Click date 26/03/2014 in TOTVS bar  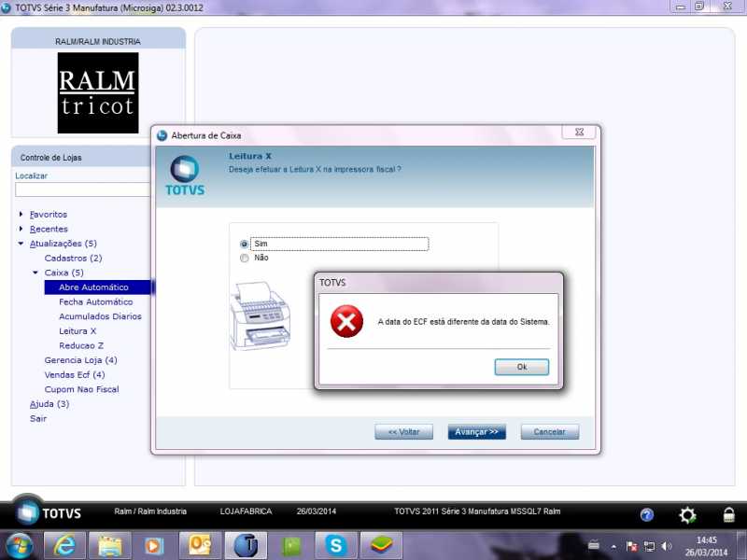tap(316, 511)
